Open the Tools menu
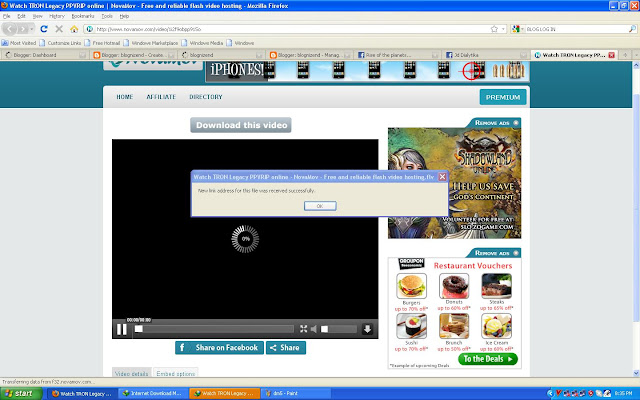Image resolution: width=640 pixels, height=400 pixels. coord(107,16)
